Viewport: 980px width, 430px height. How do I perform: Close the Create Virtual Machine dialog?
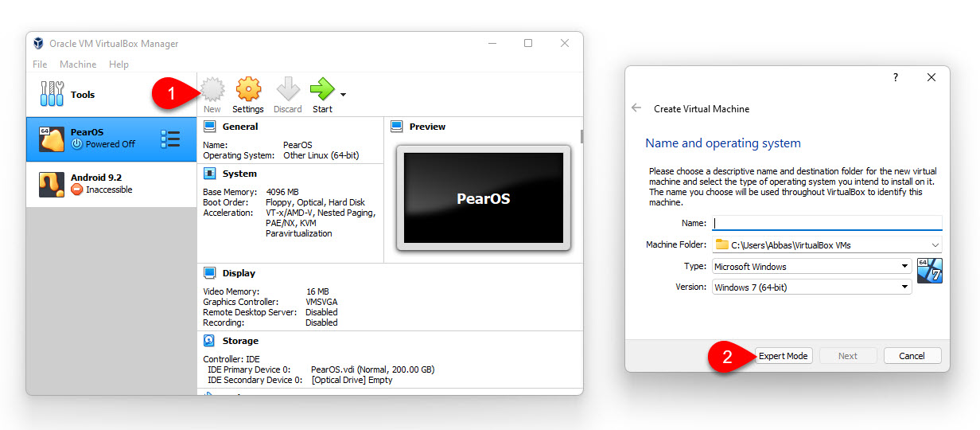[x=931, y=77]
